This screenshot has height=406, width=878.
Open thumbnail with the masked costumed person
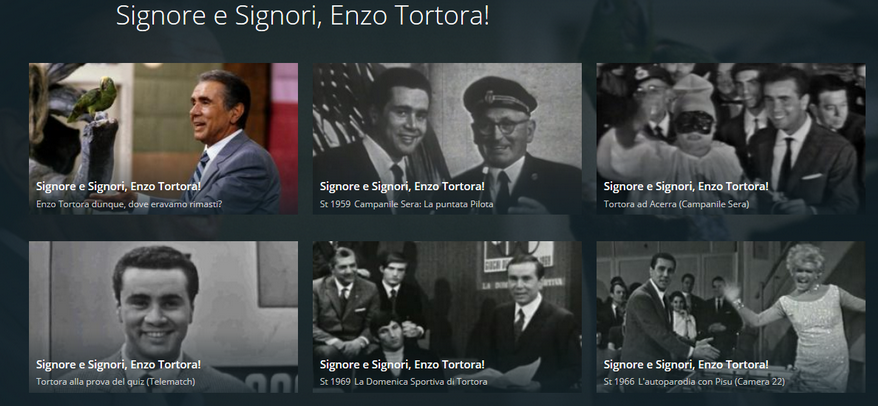tap(731, 138)
